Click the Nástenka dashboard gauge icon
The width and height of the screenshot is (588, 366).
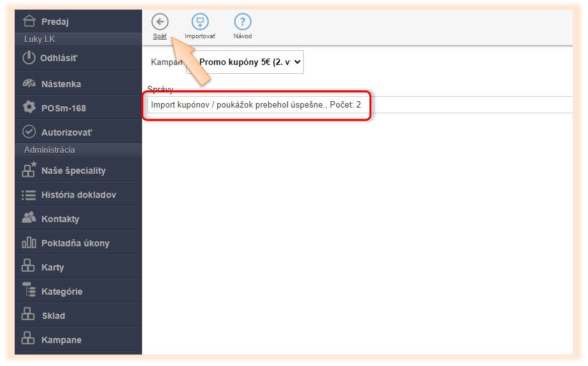tap(29, 84)
